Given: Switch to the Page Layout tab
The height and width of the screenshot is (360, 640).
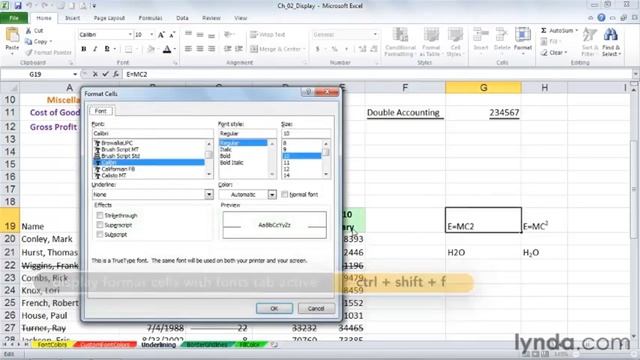Looking at the screenshot, I should tap(109, 18).
